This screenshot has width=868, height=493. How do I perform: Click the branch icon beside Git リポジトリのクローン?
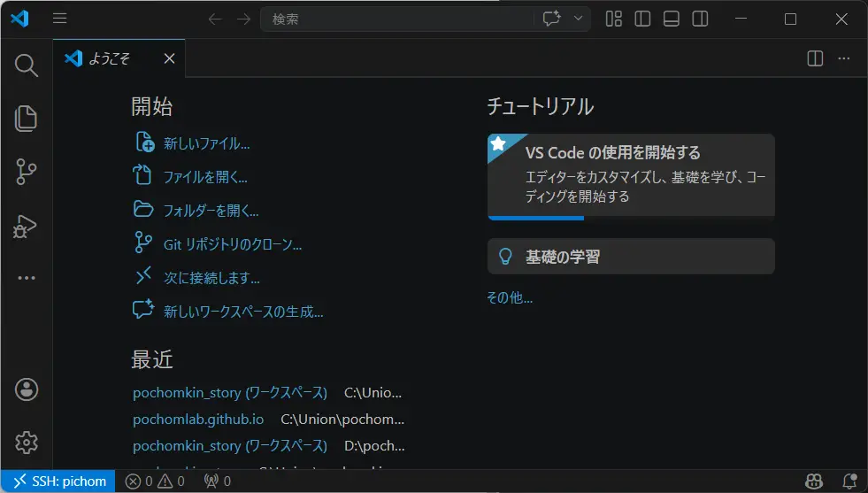coord(143,242)
